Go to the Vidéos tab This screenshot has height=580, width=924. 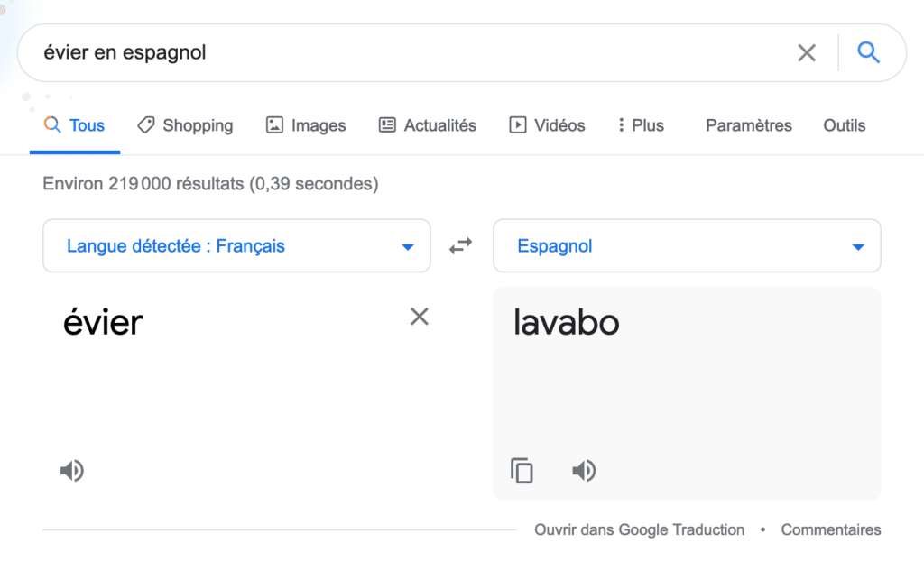(547, 125)
